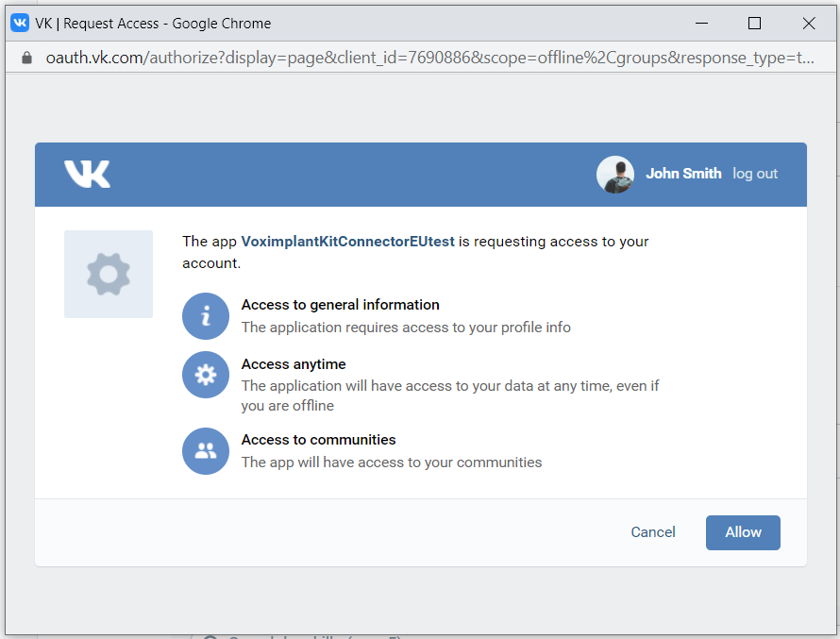Click the Allow button
Image resolution: width=840 pixels, height=639 pixels.
click(743, 532)
